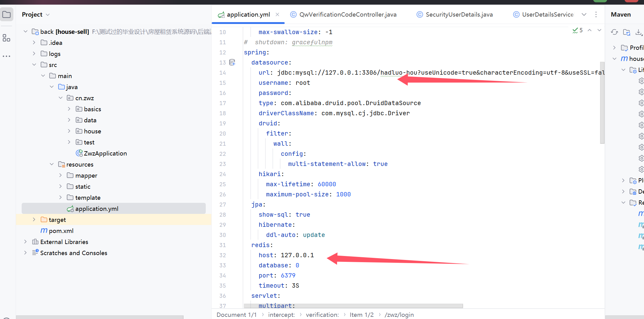Expand the data package

tap(69, 120)
